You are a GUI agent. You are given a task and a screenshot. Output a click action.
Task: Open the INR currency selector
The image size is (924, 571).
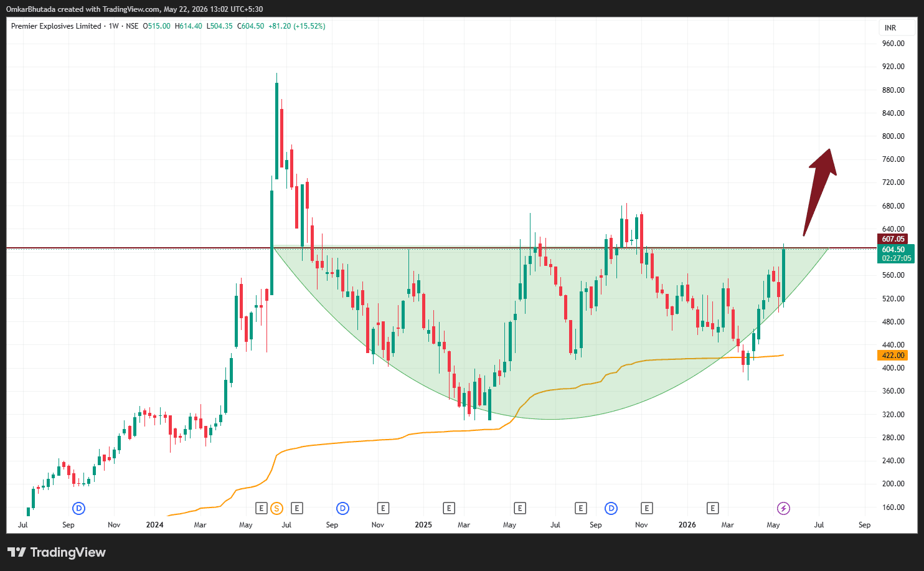point(890,28)
